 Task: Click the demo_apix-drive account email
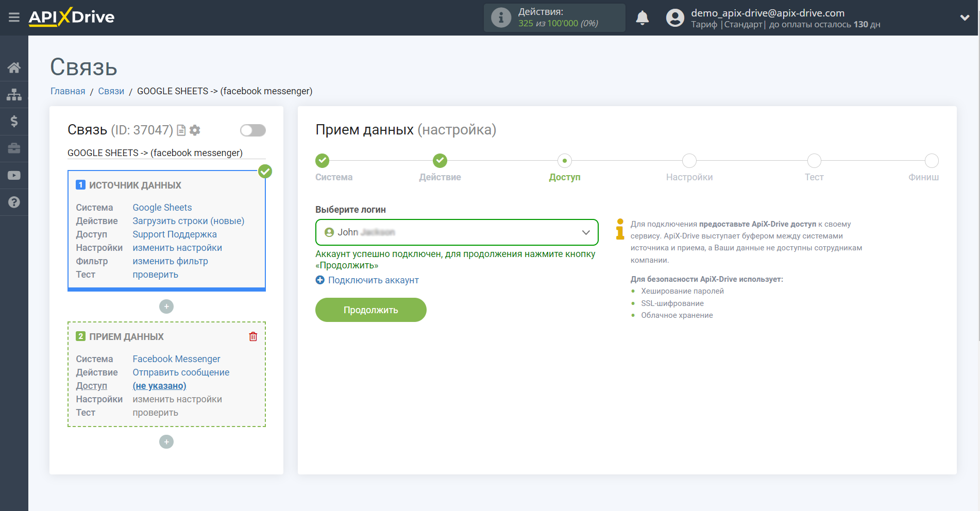click(x=767, y=13)
